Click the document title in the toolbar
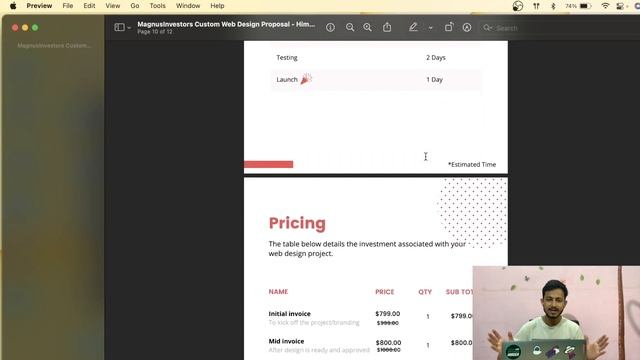Viewport: 640px width, 360px height. coord(226,24)
